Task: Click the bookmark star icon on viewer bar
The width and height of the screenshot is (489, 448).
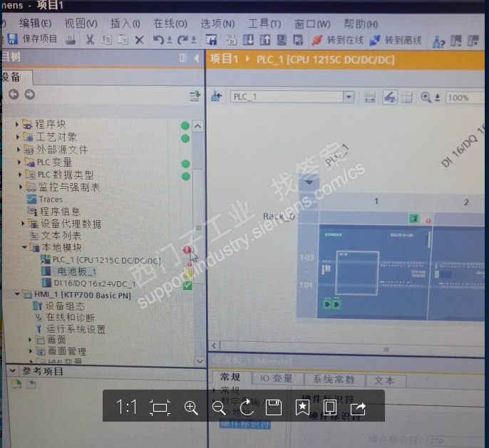Action: [302, 407]
